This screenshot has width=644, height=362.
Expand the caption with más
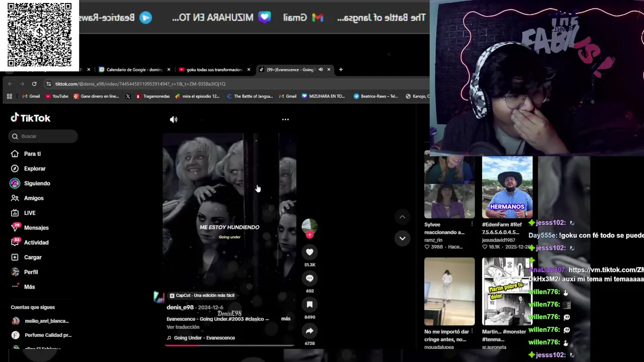pos(286,319)
